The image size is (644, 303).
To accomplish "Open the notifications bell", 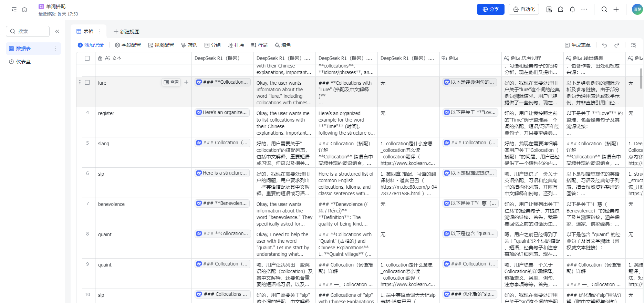I will (x=572, y=10).
